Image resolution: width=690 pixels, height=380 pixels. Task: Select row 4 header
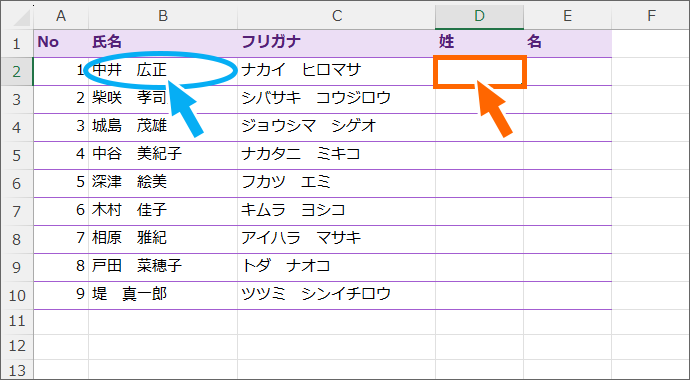[x=17, y=128]
